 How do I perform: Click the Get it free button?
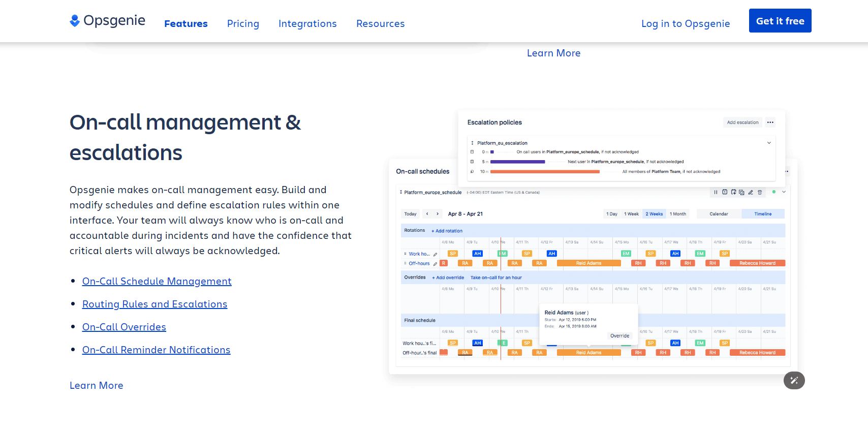[780, 21]
